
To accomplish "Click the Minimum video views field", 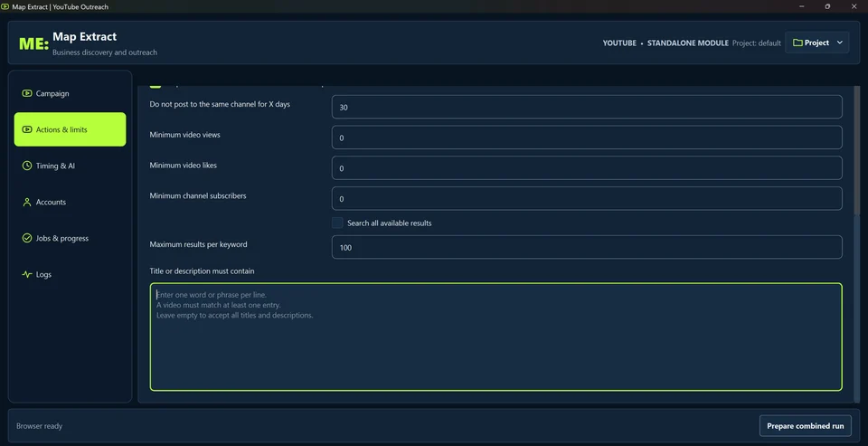I will (x=587, y=138).
